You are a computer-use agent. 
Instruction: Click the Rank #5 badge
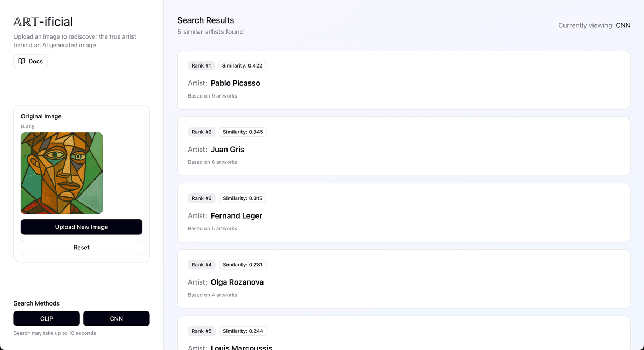[x=201, y=331]
